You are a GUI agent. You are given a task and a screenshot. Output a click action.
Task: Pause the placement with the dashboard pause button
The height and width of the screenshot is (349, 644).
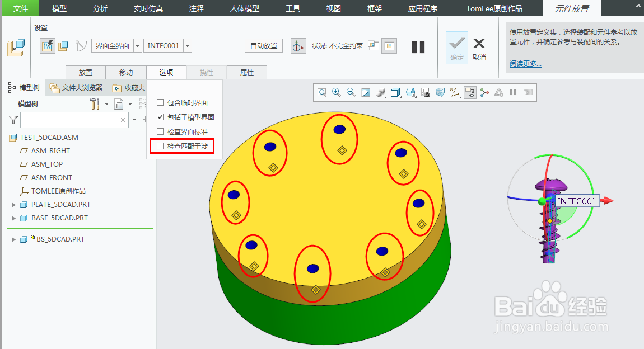(x=418, y=47)
